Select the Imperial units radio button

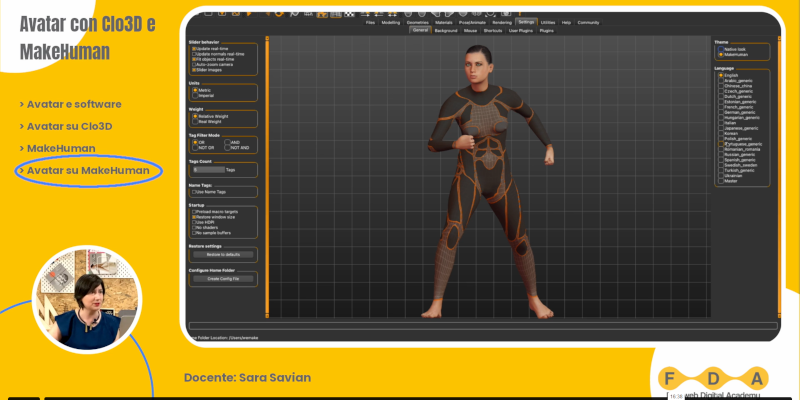click(x=194, y=96)
